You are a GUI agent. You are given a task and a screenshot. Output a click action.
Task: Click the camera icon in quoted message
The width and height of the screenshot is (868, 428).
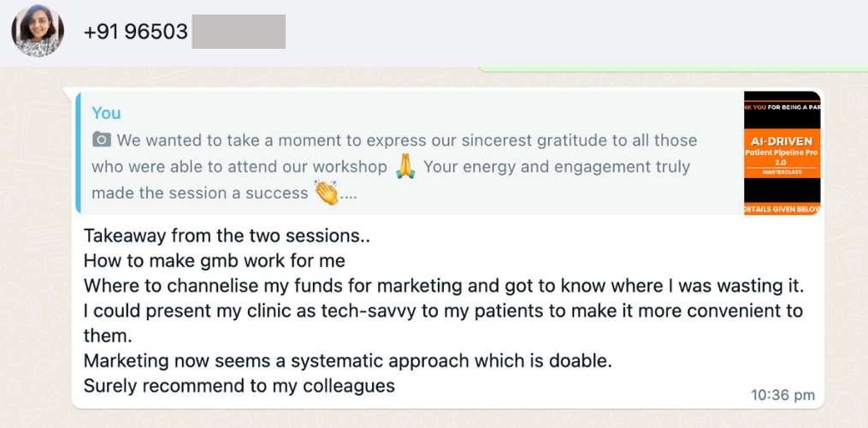[101, 140]
